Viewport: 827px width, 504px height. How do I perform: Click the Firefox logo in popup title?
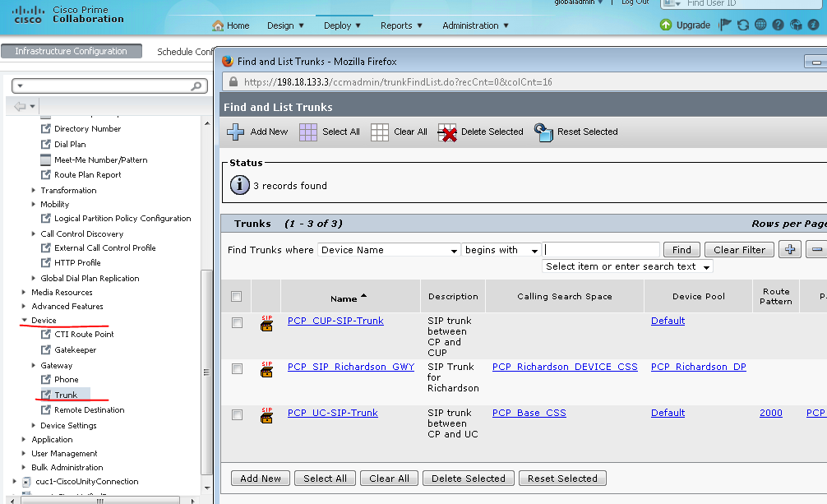228,61
